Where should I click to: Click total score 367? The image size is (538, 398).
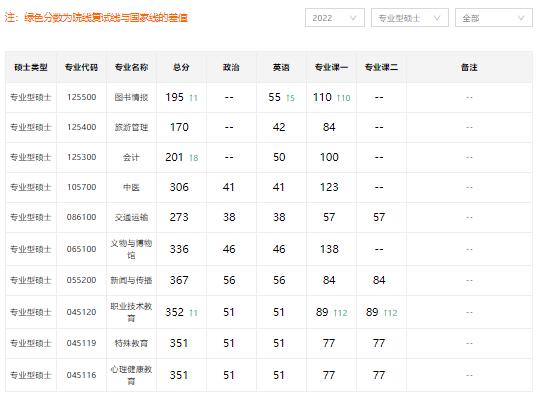coord(179,280)
